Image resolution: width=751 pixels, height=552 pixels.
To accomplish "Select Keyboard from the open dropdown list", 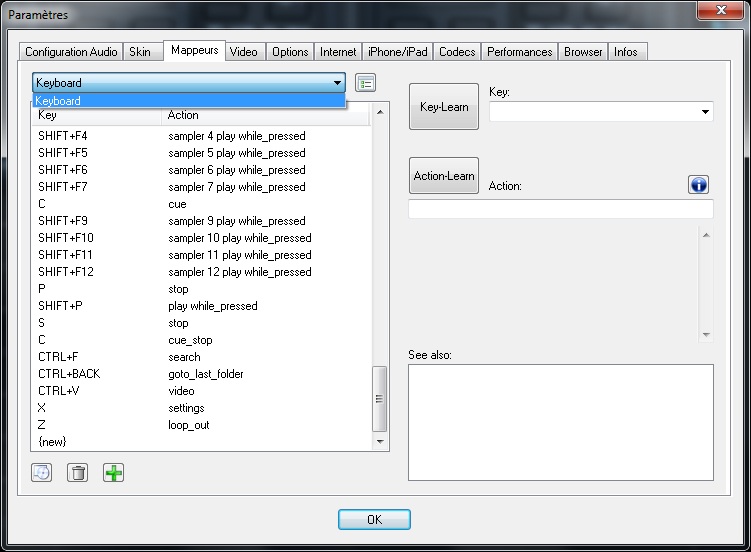I will tap(188, 101).
